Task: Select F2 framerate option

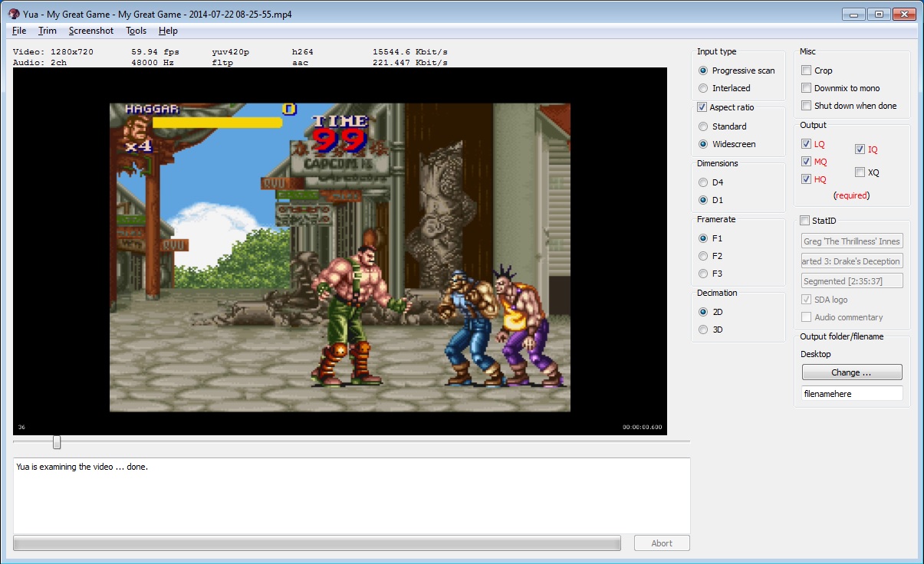Action: [x=703, y=256]
